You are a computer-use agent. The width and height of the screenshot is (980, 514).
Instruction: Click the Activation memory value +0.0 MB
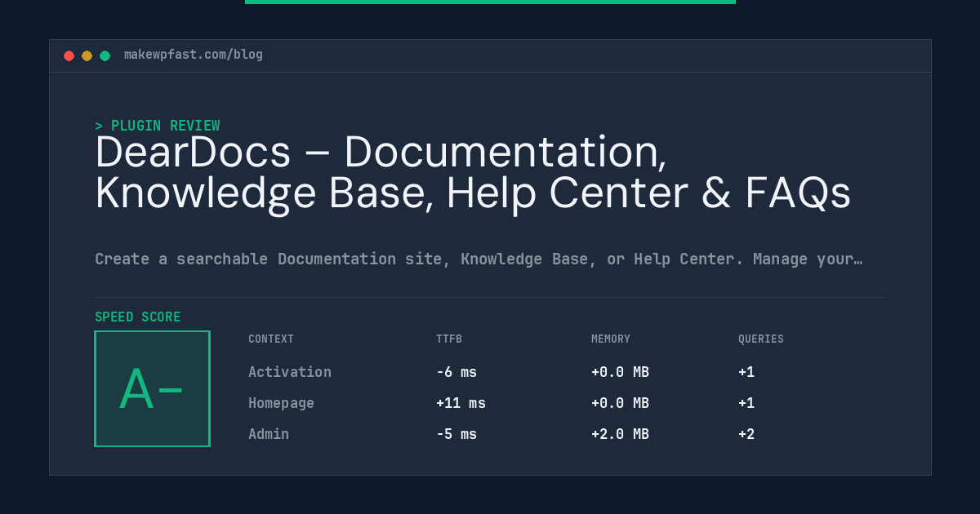(620, 372)
